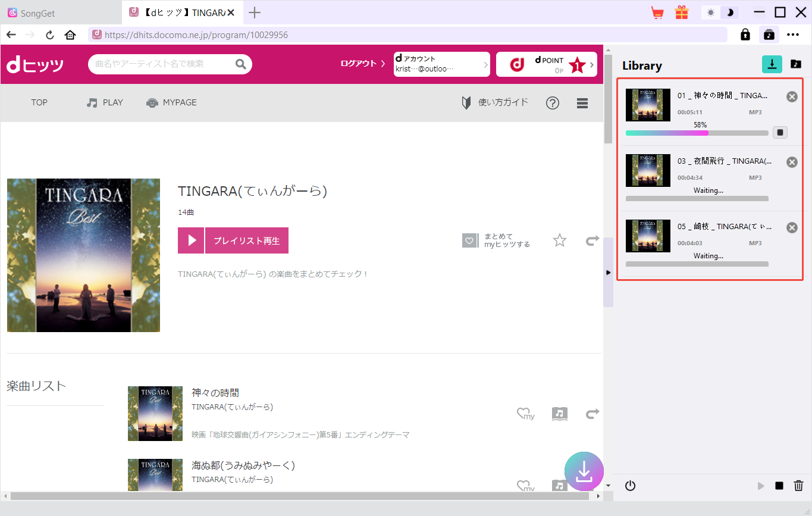Stop the 58% downloading track 神々の時間

click(x=780, y=132)
